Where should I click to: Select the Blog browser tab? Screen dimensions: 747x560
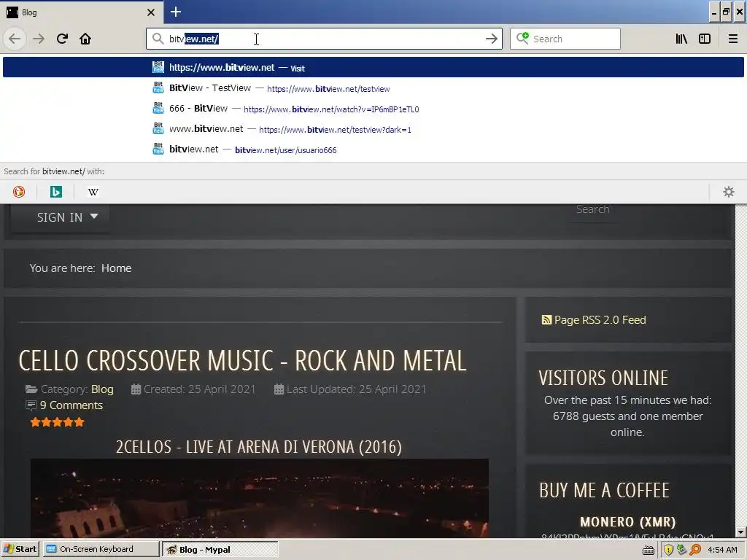click(82, 12)
